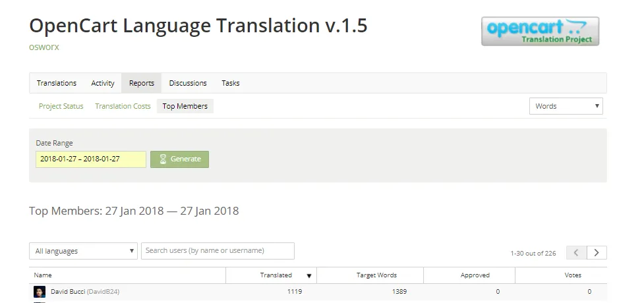
Task: Sort by the Translated column
Action: point(272,275)
